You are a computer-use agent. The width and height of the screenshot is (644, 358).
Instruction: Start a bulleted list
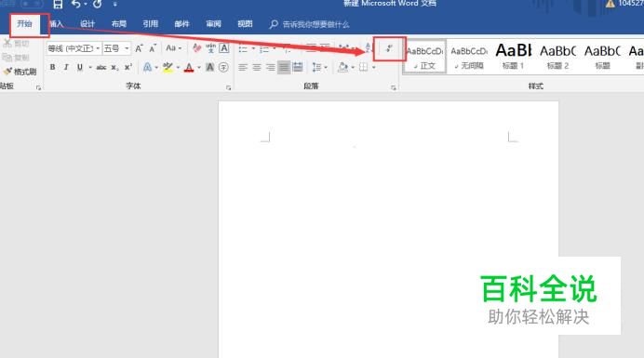pyautogui.click(x=243, y=49)
